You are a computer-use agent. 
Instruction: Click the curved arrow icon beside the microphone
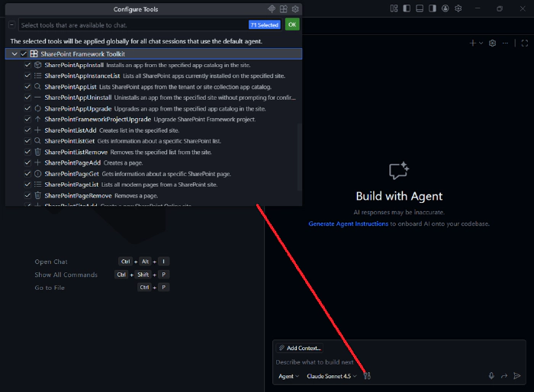[x=504, y=376]
